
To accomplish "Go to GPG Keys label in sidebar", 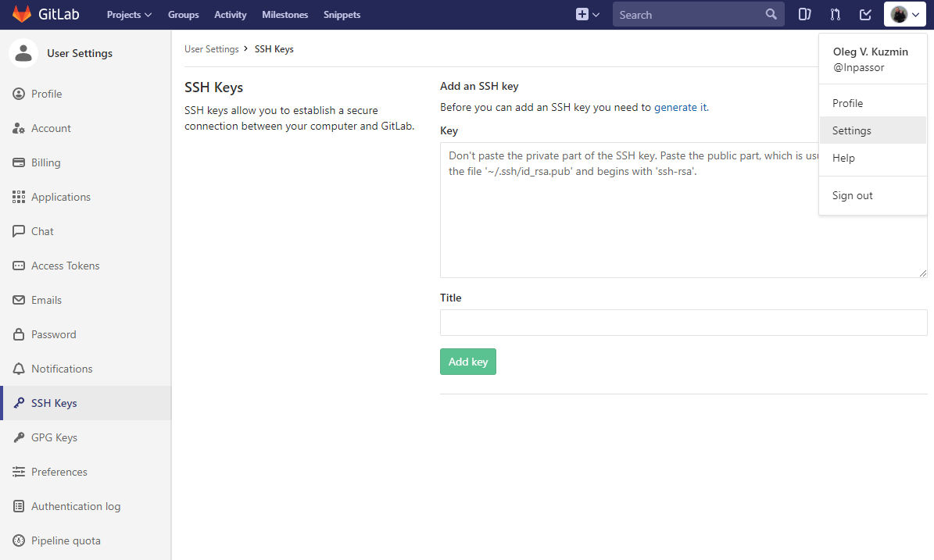I will click(54, 437).
